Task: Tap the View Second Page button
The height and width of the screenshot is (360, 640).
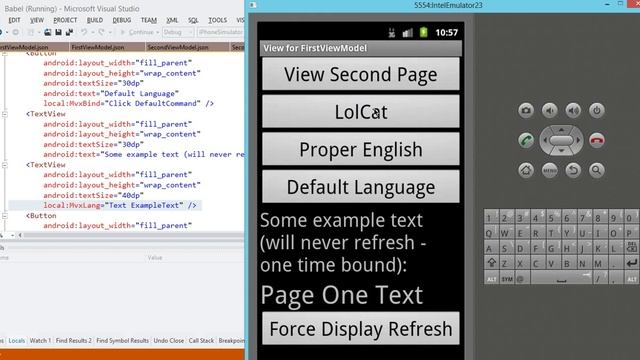Action: (361, 74)
